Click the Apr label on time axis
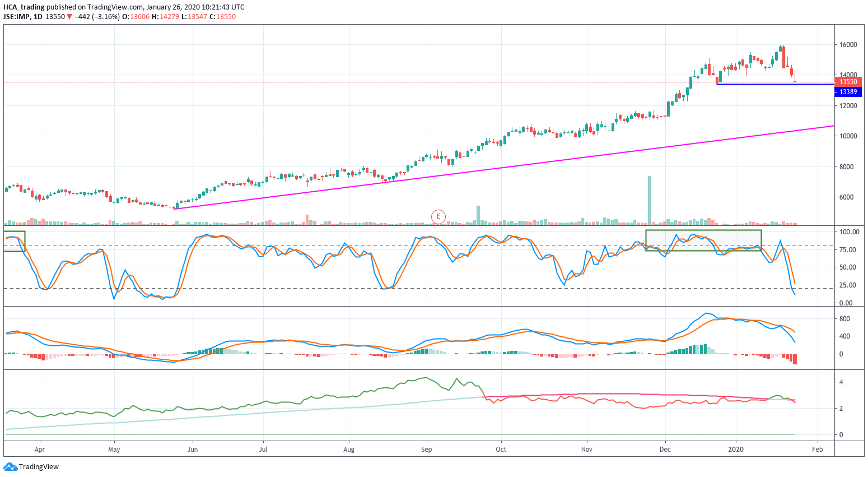This screenshot has height=477, width=868. coord(39,450)
